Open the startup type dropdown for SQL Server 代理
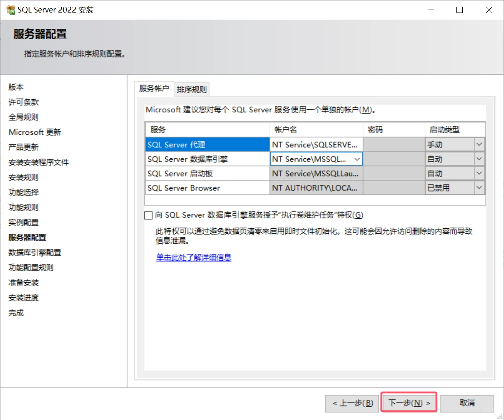Viewport: 504px width, 420px height. (480, 144)
